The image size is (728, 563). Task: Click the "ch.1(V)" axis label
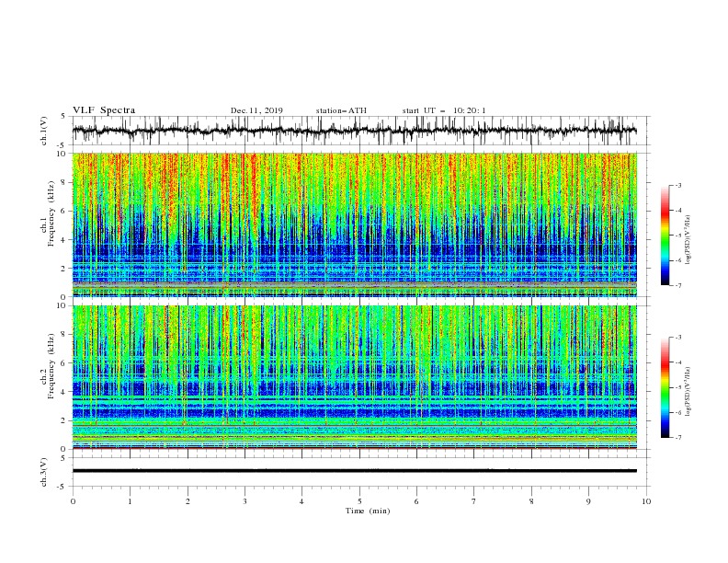pyautogui.click(x=44, y=131)
